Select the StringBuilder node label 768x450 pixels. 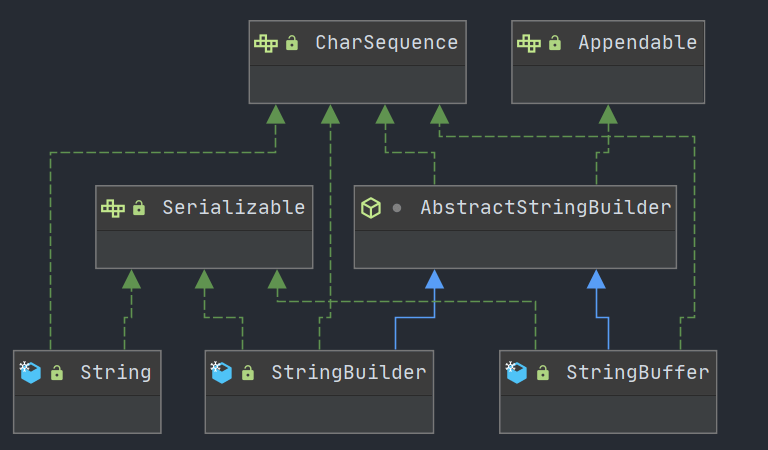(348, 373)
